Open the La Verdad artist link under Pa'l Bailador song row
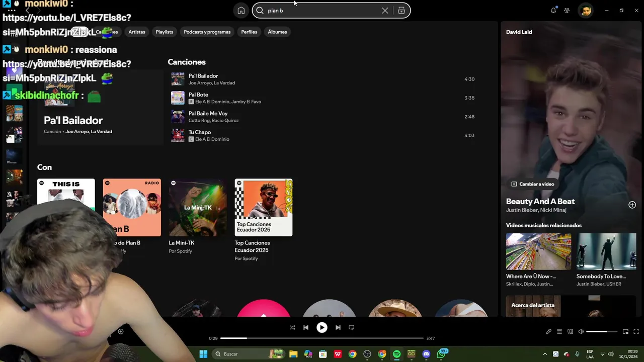The height and width of the screenshot is (362, 644). [x=224, y=83]
